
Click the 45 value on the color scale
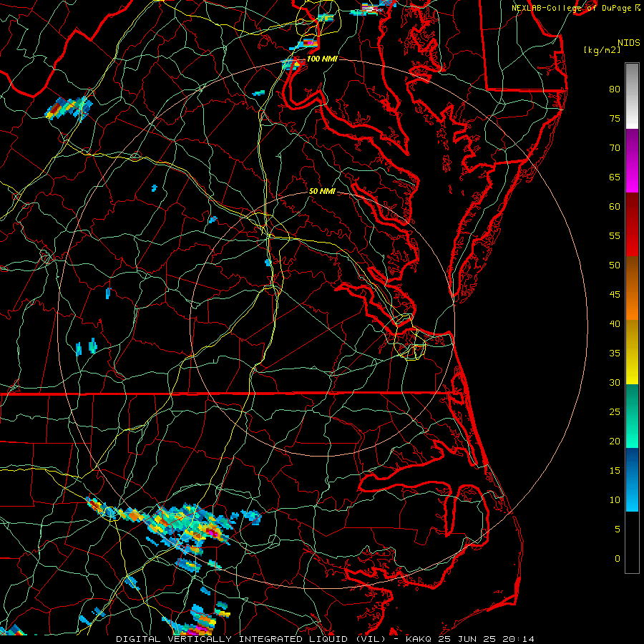(x=615, y=295)
